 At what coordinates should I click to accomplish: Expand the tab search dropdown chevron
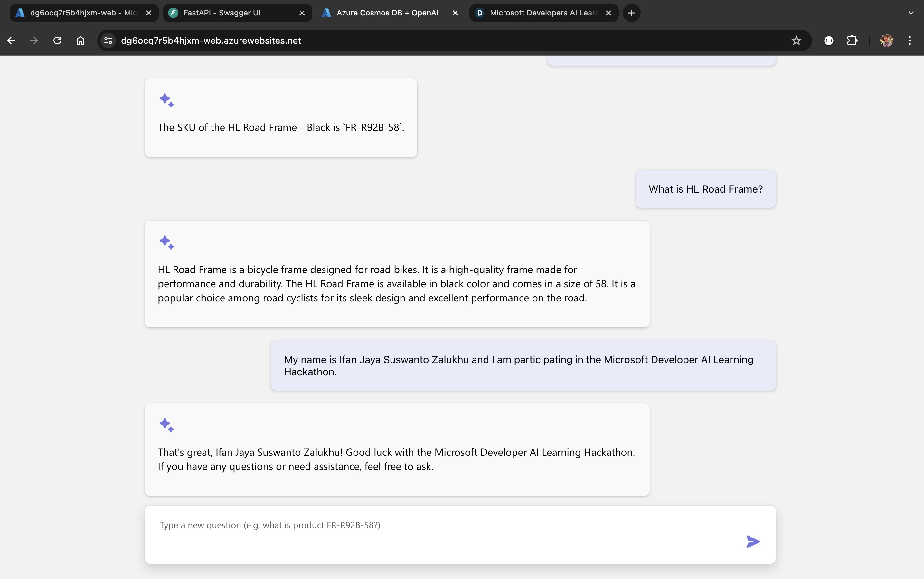coord(910,13)
